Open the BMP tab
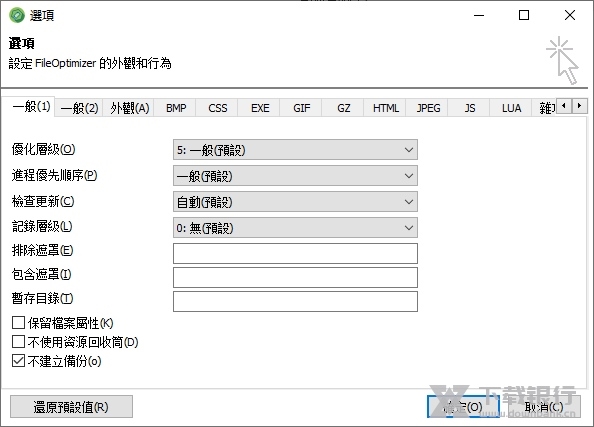 [176, 108]
